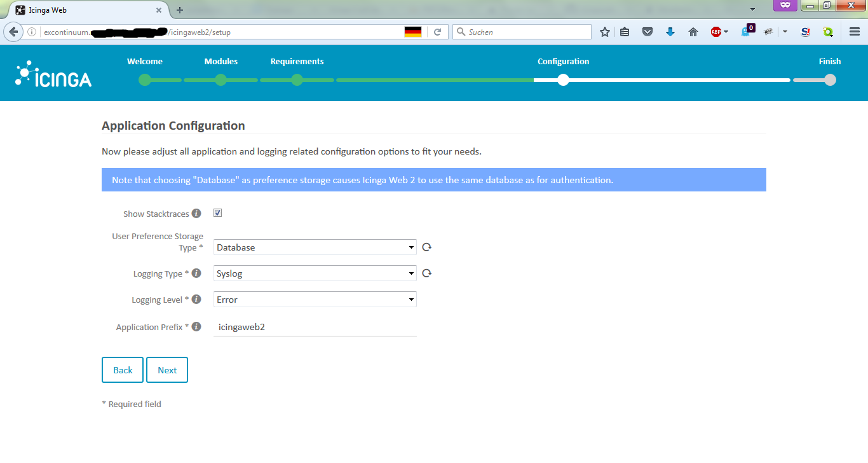Image resolution: width=868 pixels, height=463 pixels.
Task: Click the Suchen search box
Action: 522,32
